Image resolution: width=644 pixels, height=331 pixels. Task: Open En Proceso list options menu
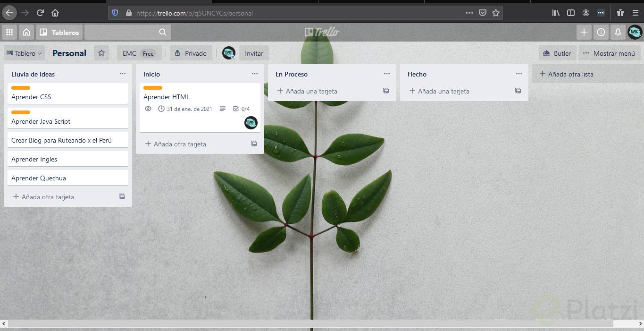(x=387, y=74)
